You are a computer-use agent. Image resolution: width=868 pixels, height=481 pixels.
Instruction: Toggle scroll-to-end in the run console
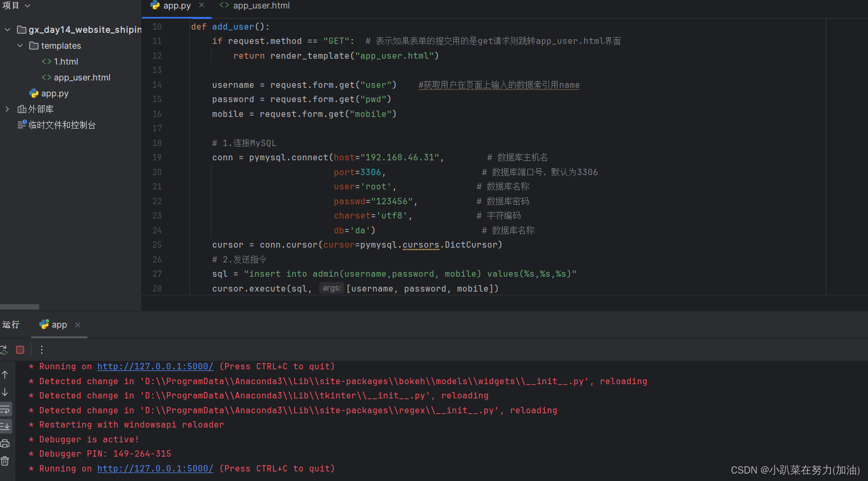tap(5, 426)
